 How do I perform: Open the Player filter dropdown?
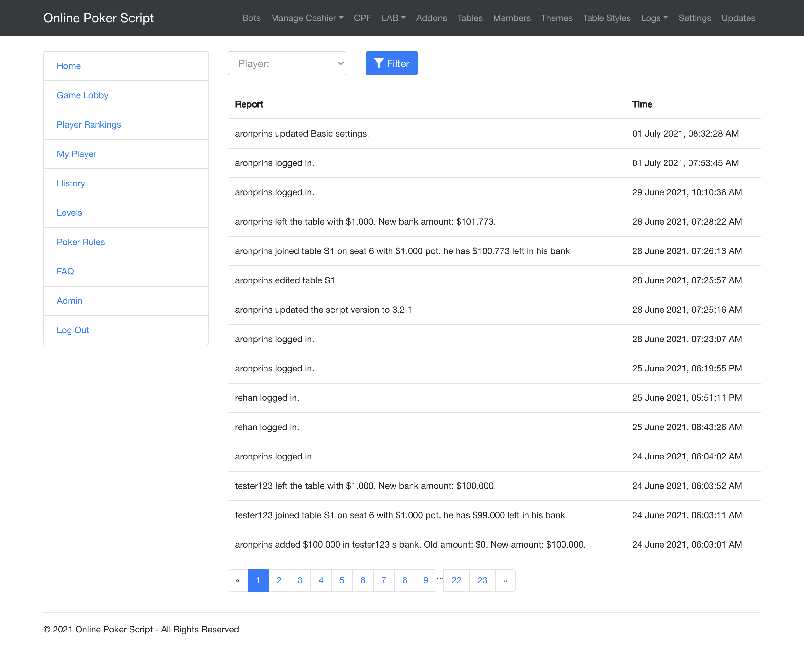coord(287,63)
